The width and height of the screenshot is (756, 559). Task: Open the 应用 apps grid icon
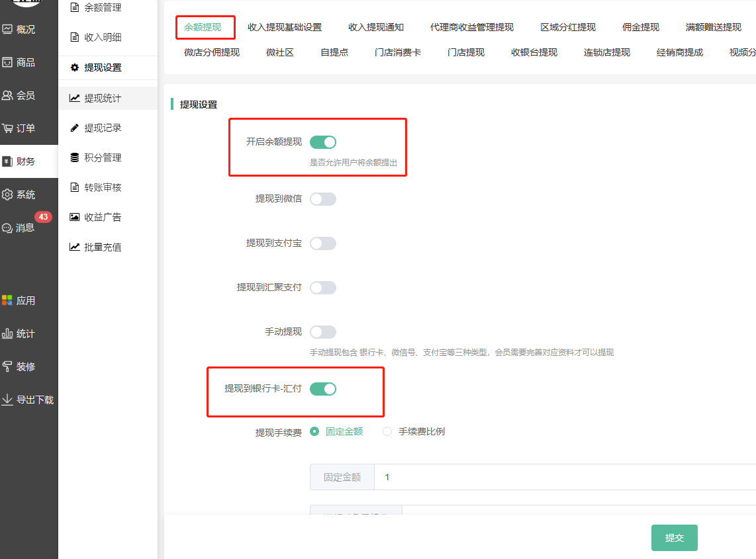click(7, 300)
